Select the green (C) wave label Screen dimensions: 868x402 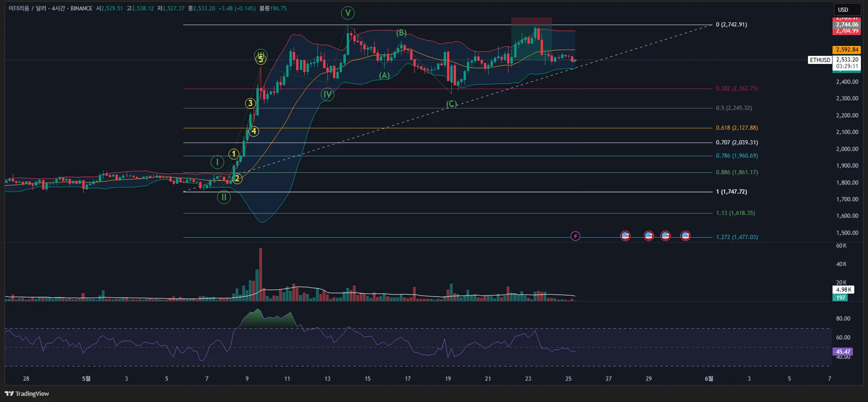[x=452, y=104]
